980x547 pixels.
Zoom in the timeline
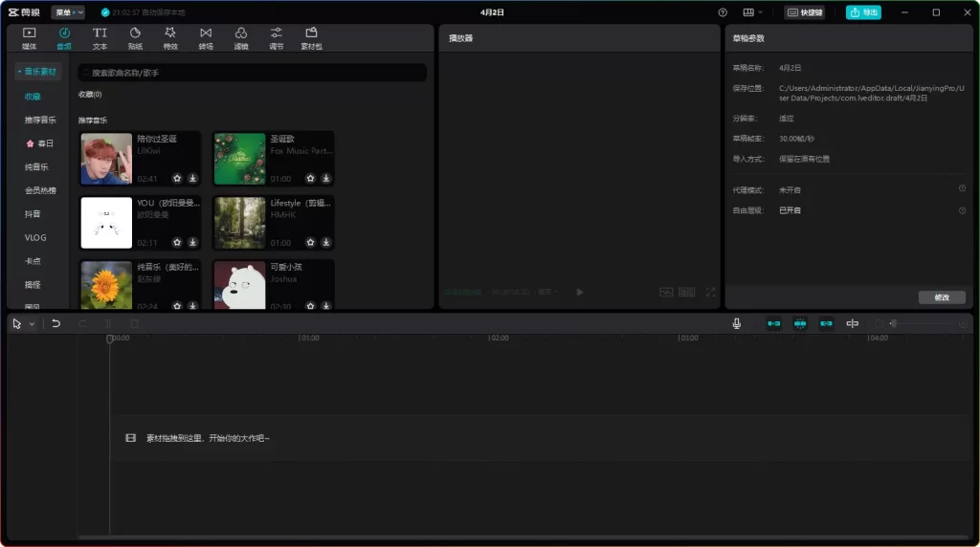point(963,323)
